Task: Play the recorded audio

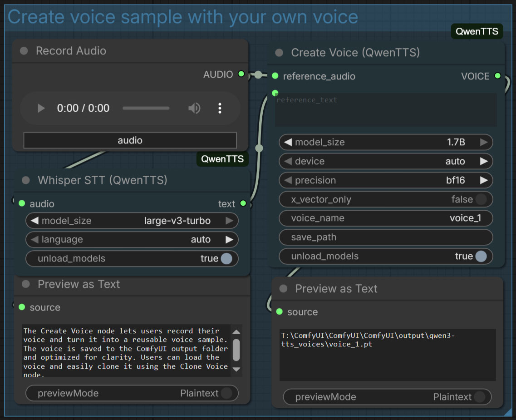Action: coord(41,108)
